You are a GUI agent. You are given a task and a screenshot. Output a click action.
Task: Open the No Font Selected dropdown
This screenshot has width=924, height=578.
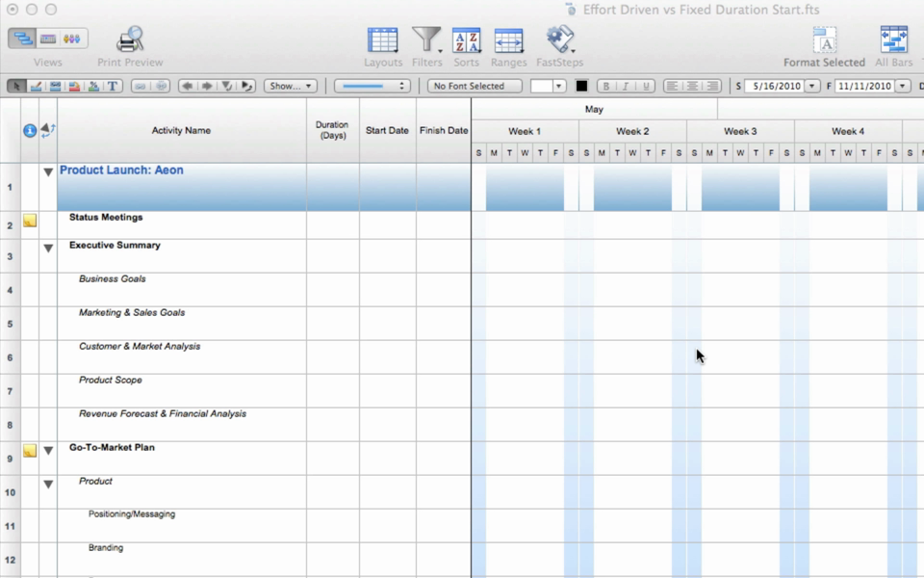(x=475, y=86)
